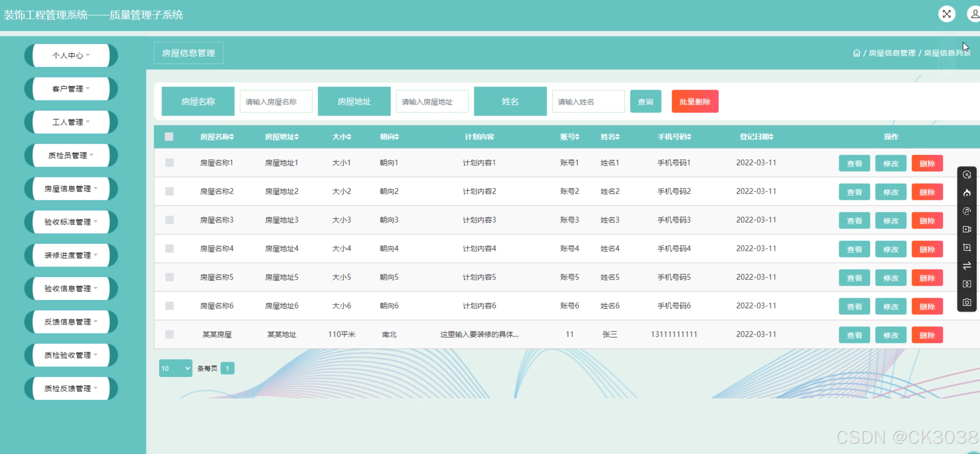980x454 pixels.
Task: Click the swap arrows transfer icon
Action: coord(966,265)
